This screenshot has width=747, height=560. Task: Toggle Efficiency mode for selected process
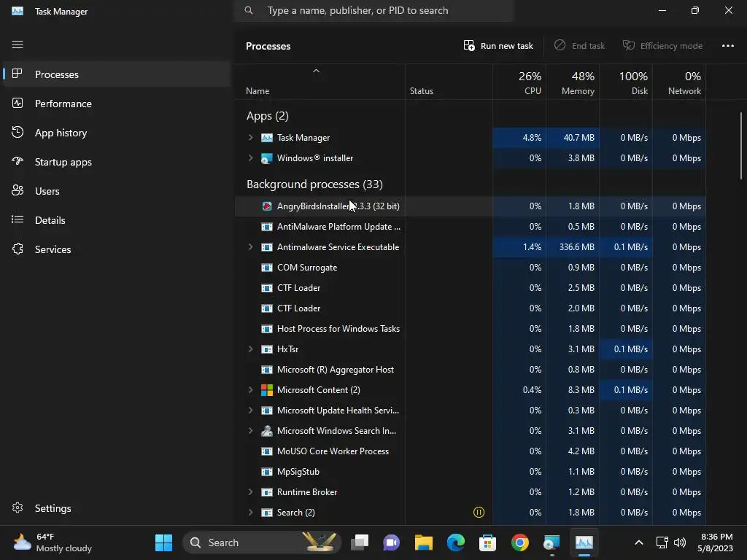tap(662, 46)
